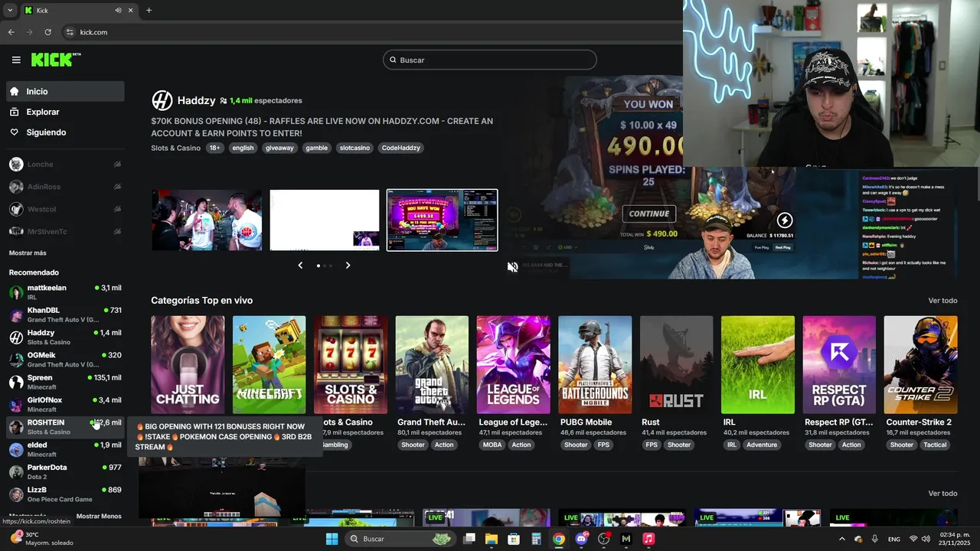Open Apple Music from taskbar
The height and width of the screenshot is (551, 980).
pyautogui.click(x=648, y=539)
